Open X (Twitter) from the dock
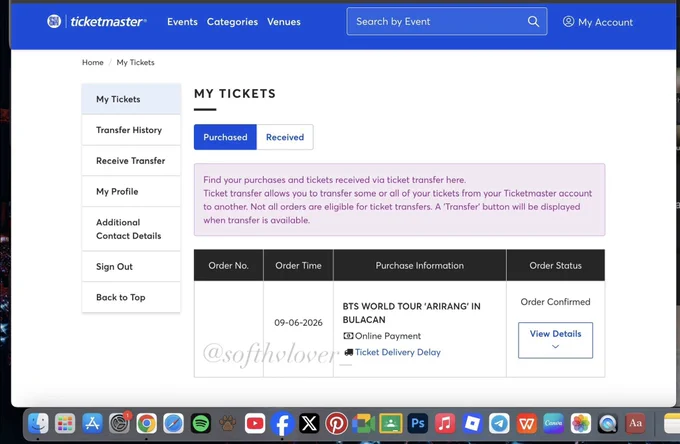 pos(309,423)
